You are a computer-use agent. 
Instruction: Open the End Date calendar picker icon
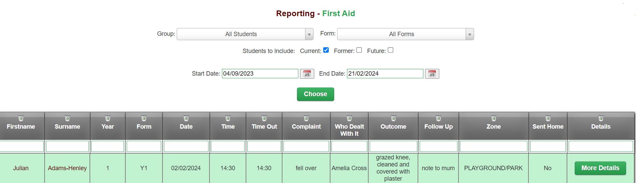click(432, 74)
